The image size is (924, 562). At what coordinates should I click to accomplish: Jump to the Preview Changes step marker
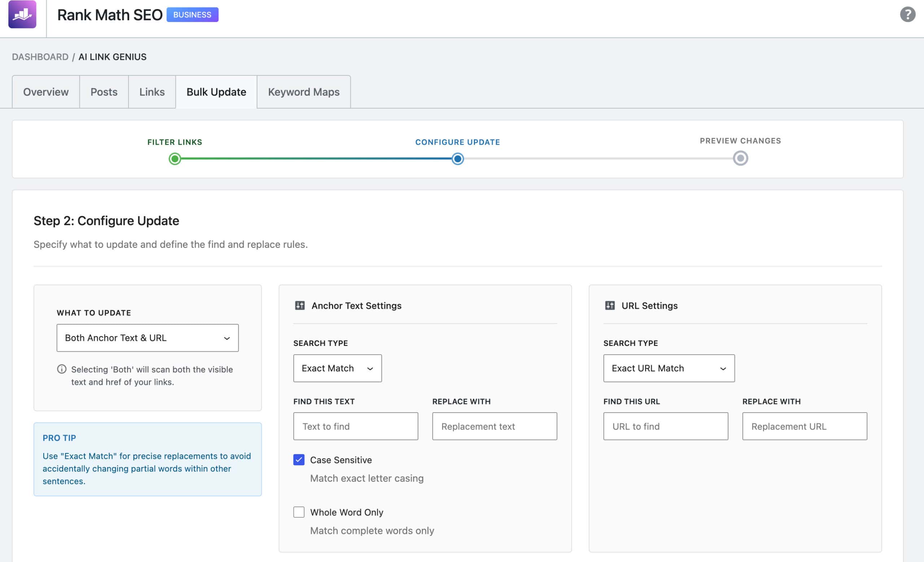(740, 158)
